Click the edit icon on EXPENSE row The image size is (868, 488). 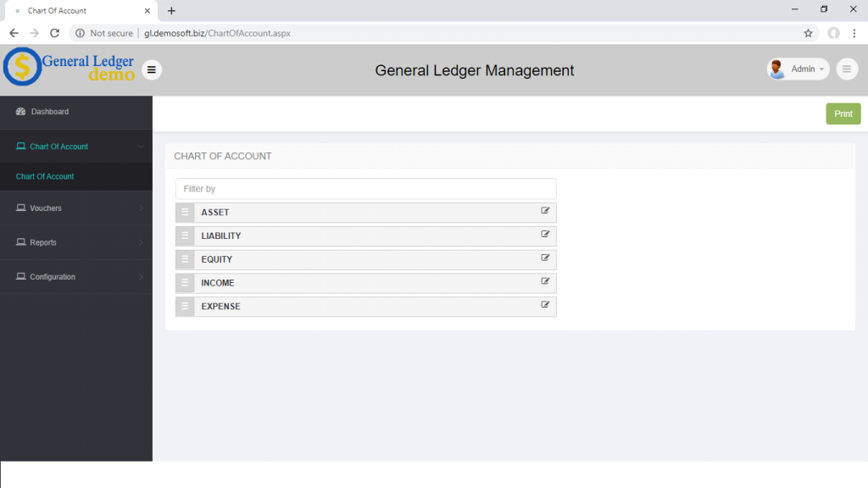pyautogui.click(x=545, y=305)
